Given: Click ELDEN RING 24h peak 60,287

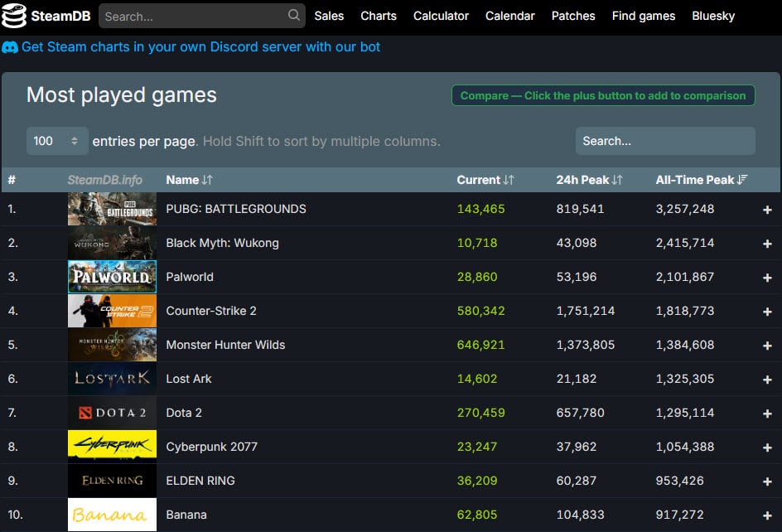Looking at the screenshot, I should pyautogui.click(x=576, y=481).
